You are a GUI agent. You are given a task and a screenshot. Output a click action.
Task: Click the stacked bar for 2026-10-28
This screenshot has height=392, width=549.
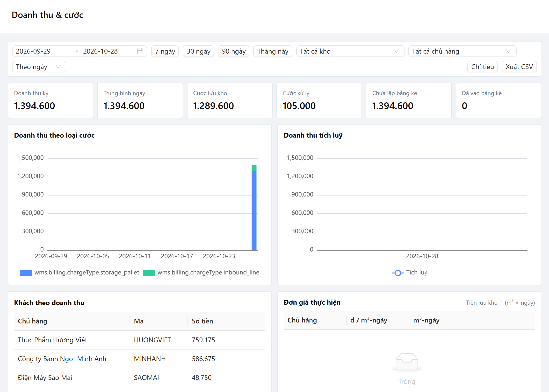(x=254, y=208)
